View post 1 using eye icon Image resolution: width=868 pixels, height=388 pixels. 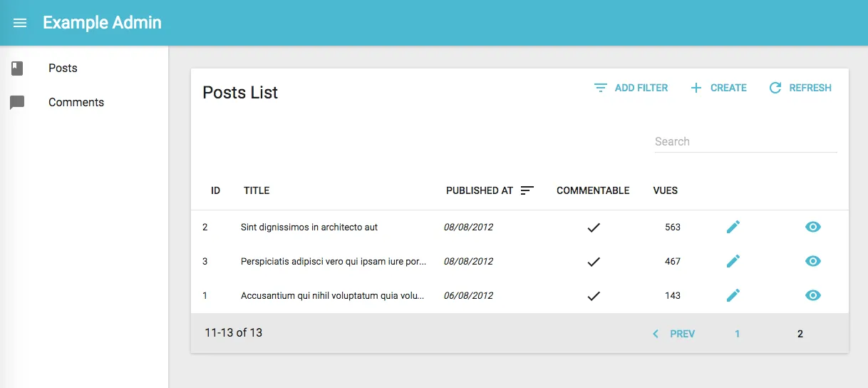[812, 295]
